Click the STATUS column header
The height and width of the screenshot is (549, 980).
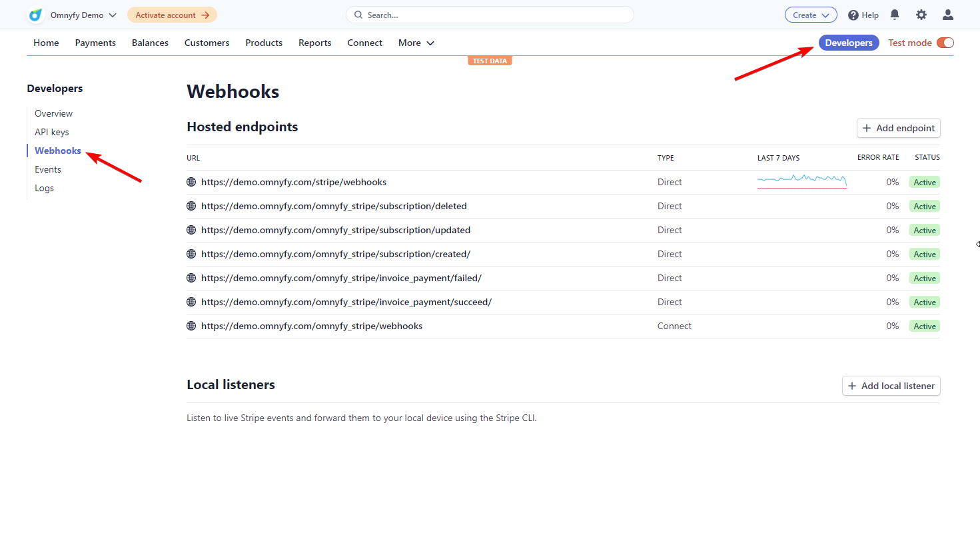click(927, 157)
